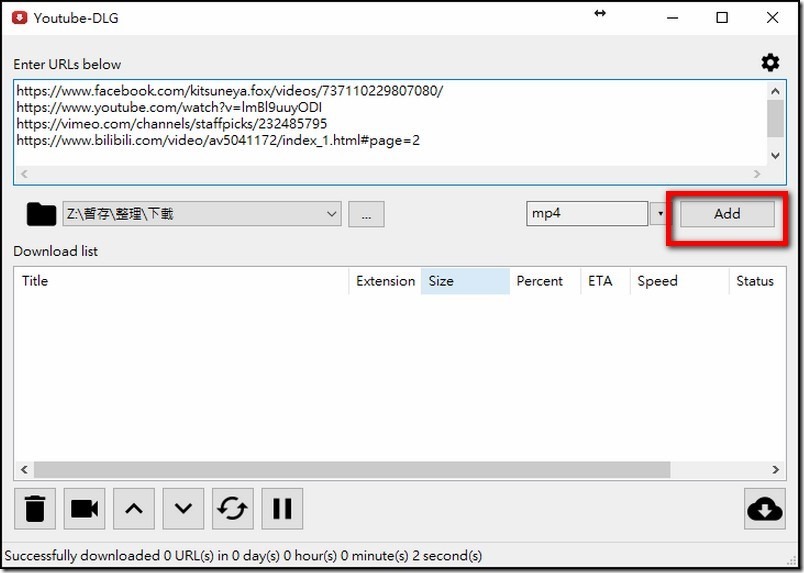Click the URL box vertical scrollbar thumb

775,118
